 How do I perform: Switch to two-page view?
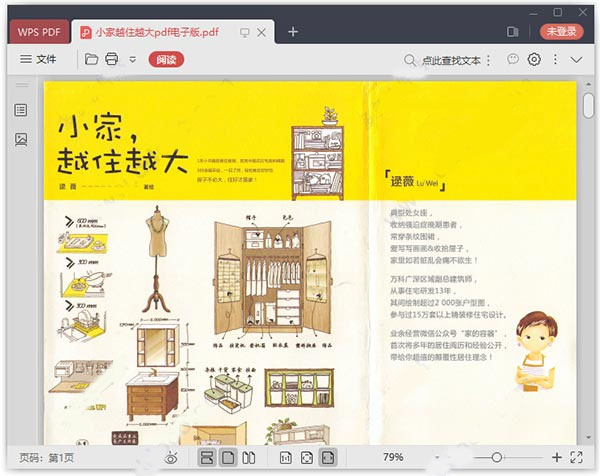point(249,458)
